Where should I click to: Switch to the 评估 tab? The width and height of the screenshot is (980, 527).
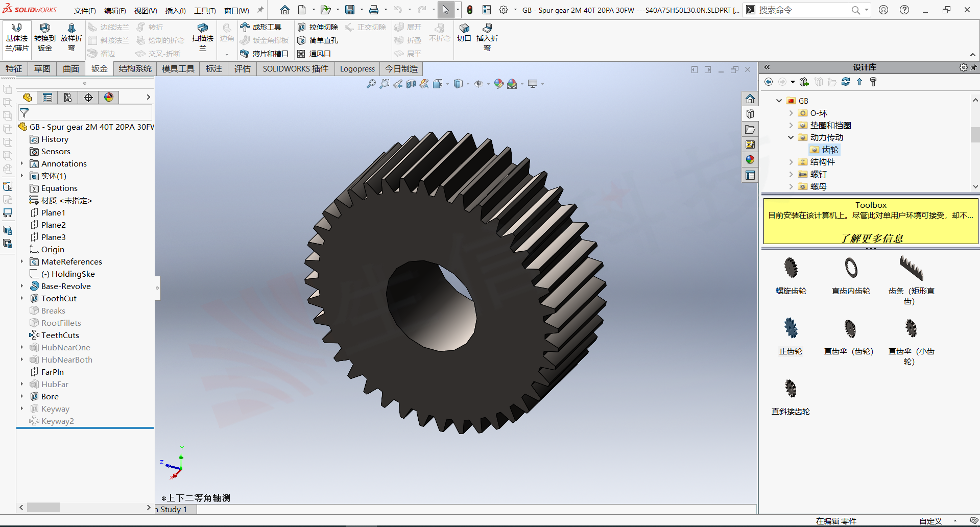tap(243, 69)
